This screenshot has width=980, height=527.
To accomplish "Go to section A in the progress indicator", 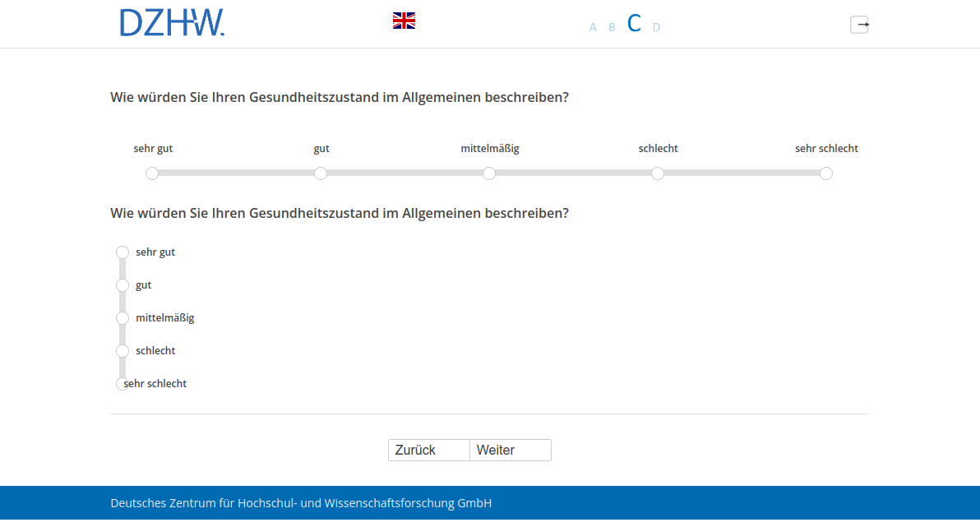I will [593, 27].
